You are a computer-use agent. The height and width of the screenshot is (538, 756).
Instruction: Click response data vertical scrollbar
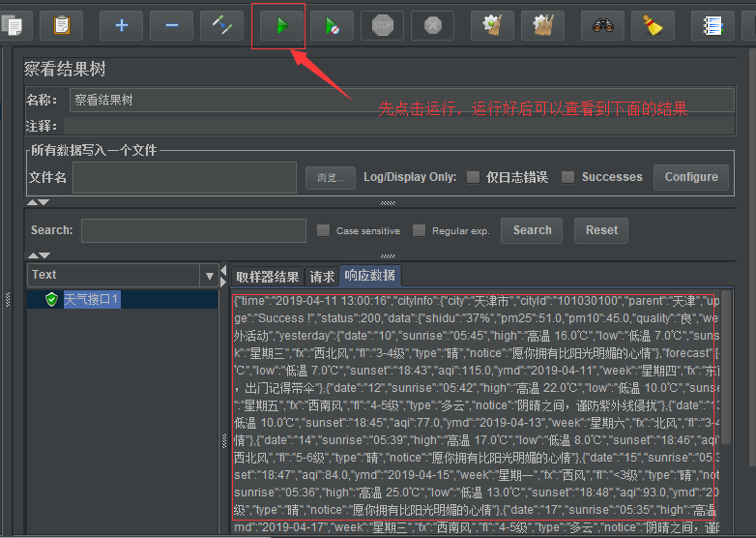726,367
